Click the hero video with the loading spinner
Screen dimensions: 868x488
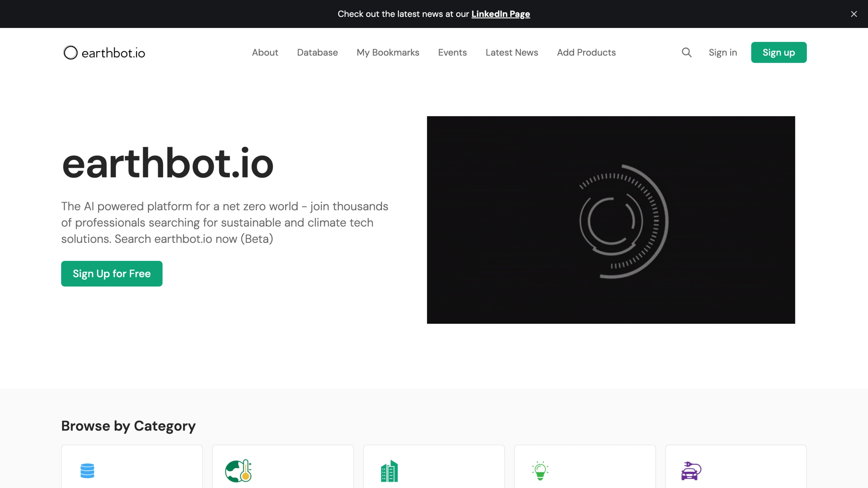coord(611,220)
